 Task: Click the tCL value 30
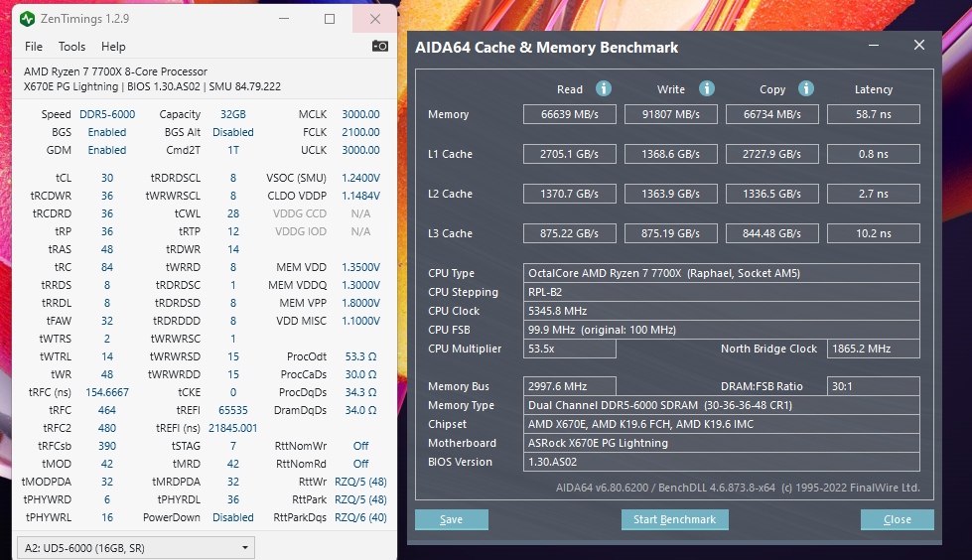107,178
